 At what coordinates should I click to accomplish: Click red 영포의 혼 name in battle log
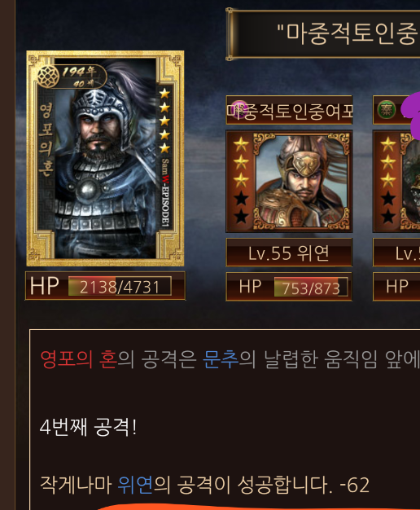[78, 359]
